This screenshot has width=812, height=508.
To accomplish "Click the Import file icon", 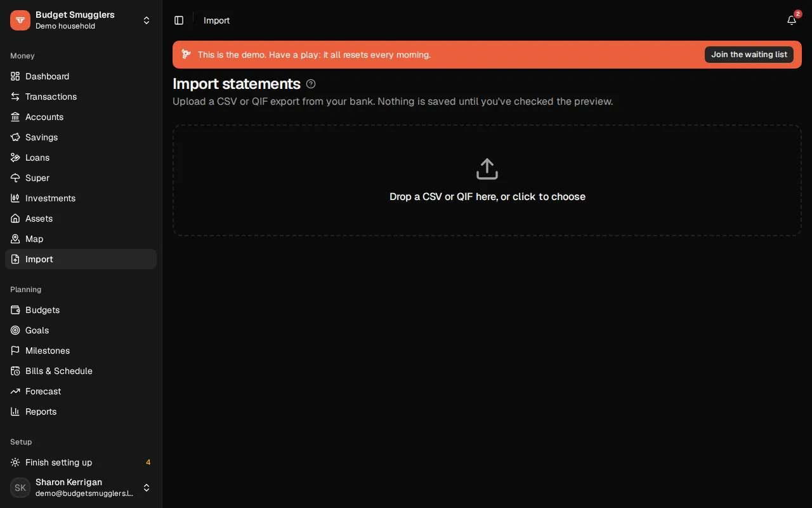I will [15, 259].
